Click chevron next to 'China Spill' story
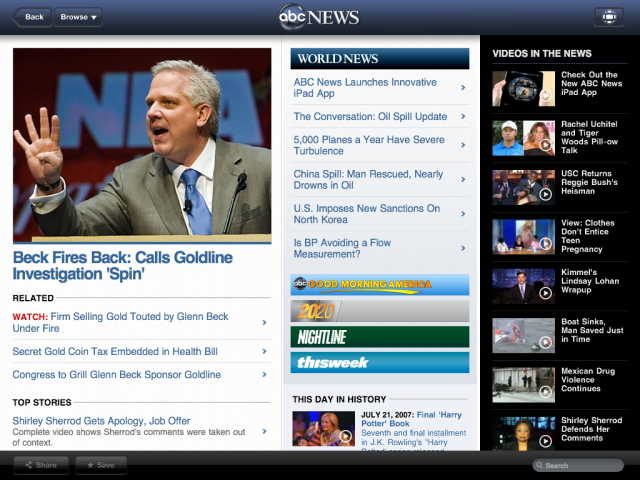Viewport: 640px width, 480px height. 463,180
